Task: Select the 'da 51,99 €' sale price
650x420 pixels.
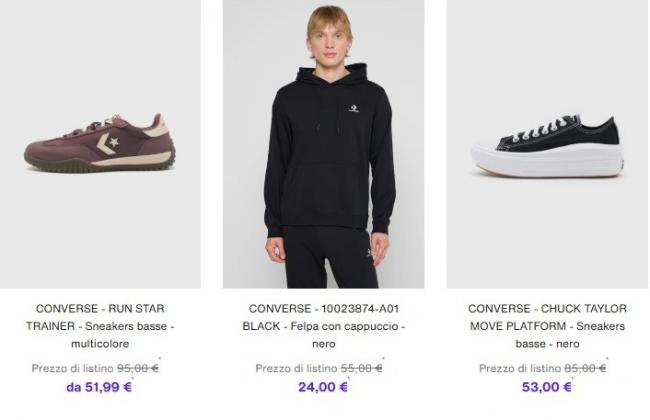Action: (100, 387)
